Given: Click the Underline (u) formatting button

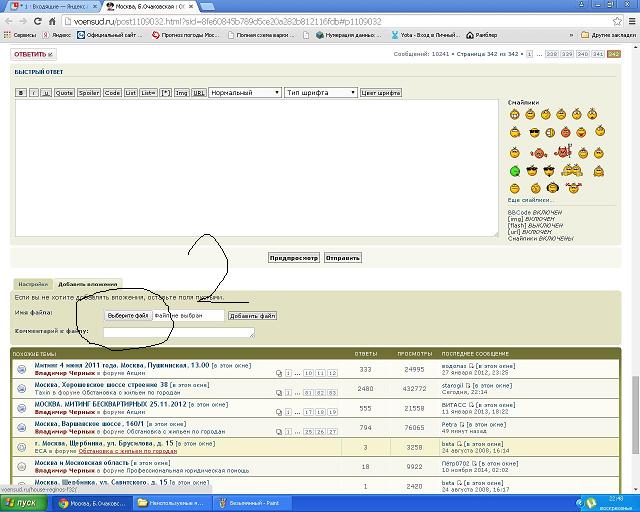Looking at the screenshot, I should pyautogui.click(x=45, y=92).
